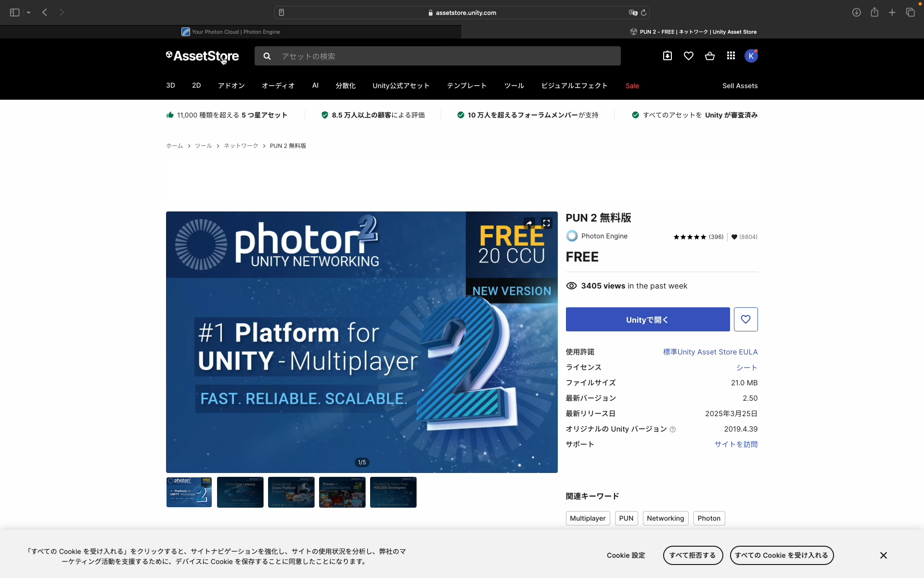Open the オーディオ category menu
Screen dimensions: 924x578
point(278,85)
